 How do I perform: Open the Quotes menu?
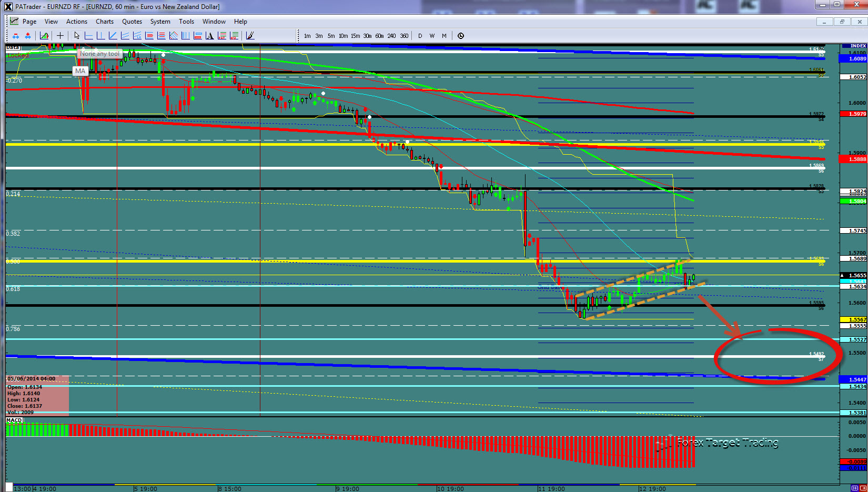(x=132, y=22)
